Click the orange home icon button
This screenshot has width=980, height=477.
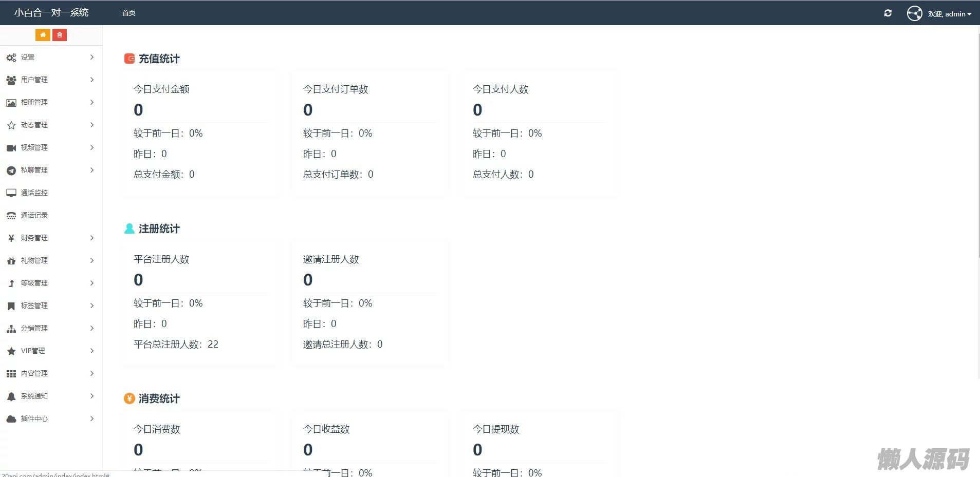click(x=43, y=35)
